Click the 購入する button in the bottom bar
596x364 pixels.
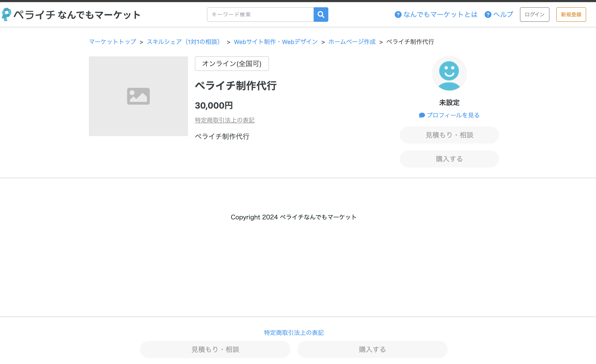coord(373,349)
